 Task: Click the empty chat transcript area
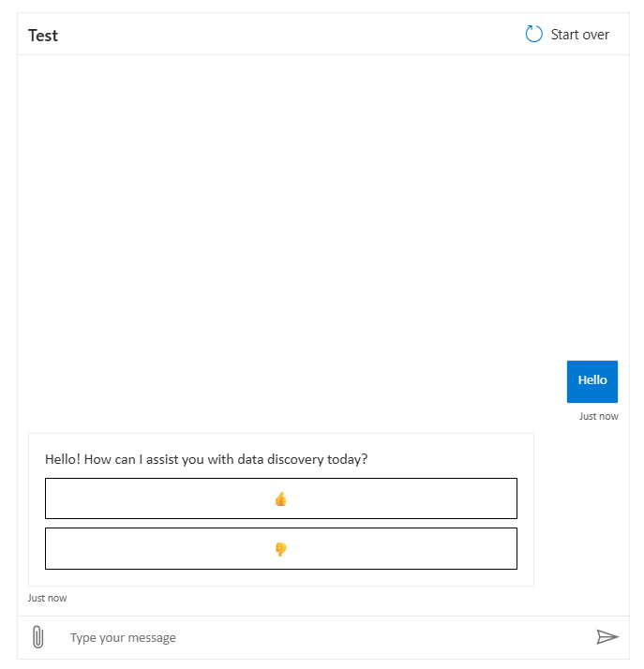(319, 206)
